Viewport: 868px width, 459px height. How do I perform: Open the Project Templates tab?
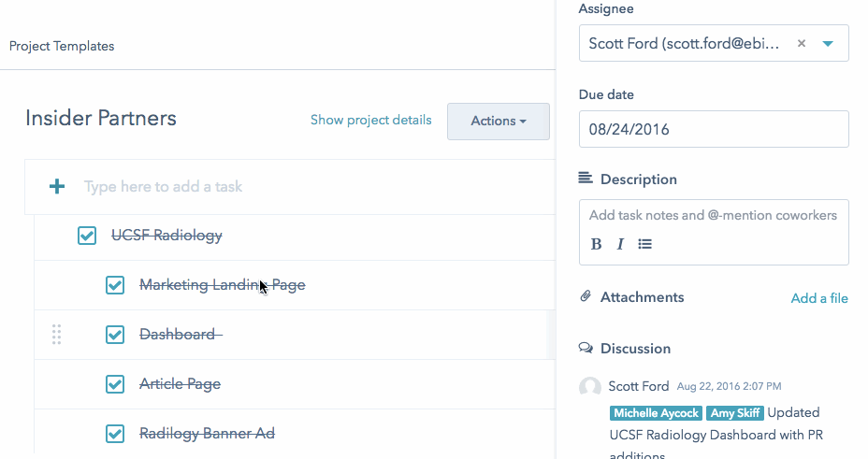(x=62, y=46)
